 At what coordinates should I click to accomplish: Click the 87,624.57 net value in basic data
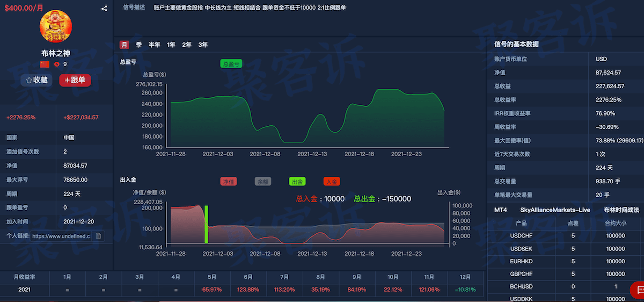point(609,73)
